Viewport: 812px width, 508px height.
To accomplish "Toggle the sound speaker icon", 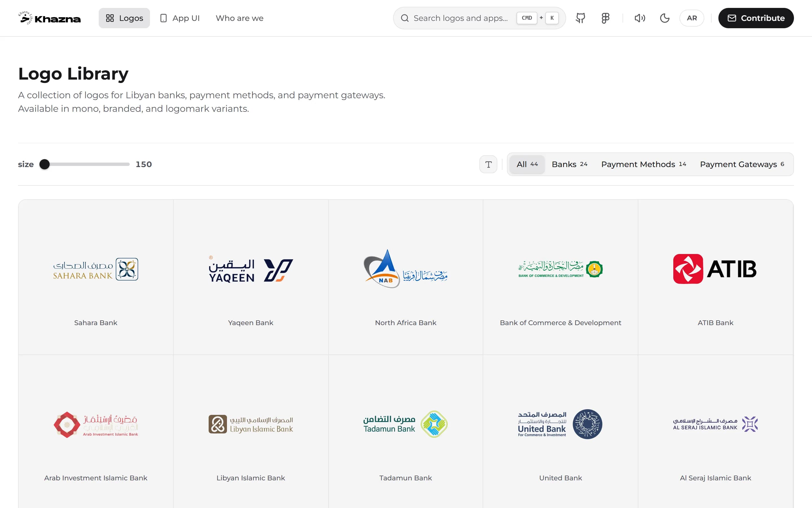I will coord(640,18).
